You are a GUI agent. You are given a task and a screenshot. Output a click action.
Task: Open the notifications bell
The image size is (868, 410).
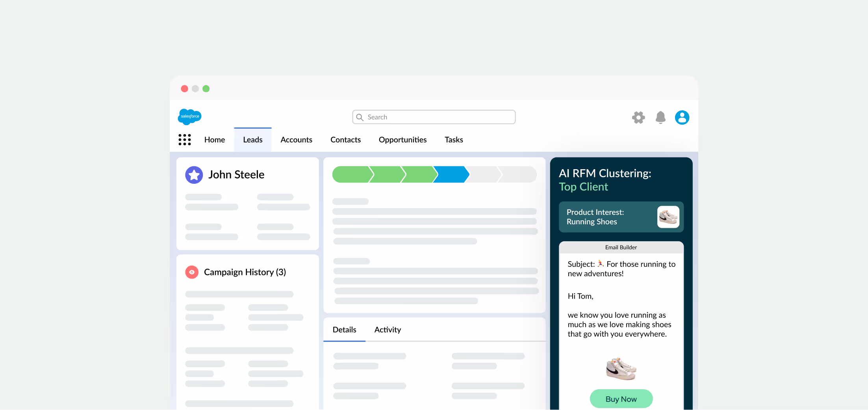(x=661, y=117)
